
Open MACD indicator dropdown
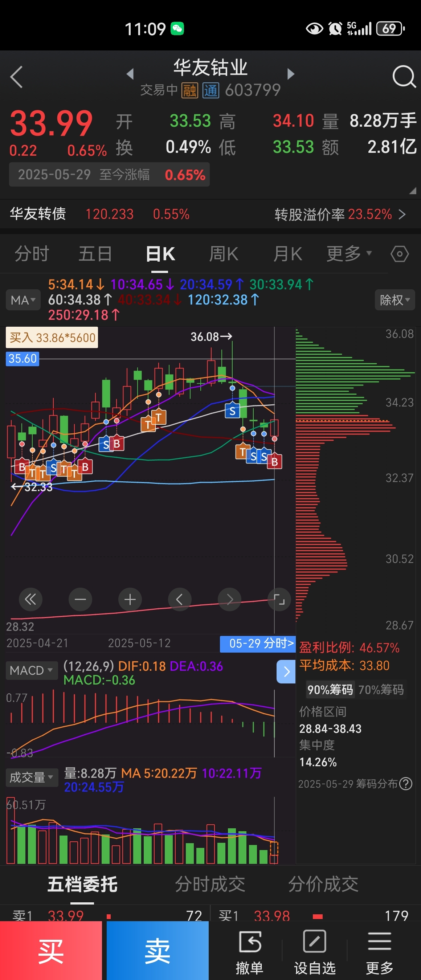[32, 670]
